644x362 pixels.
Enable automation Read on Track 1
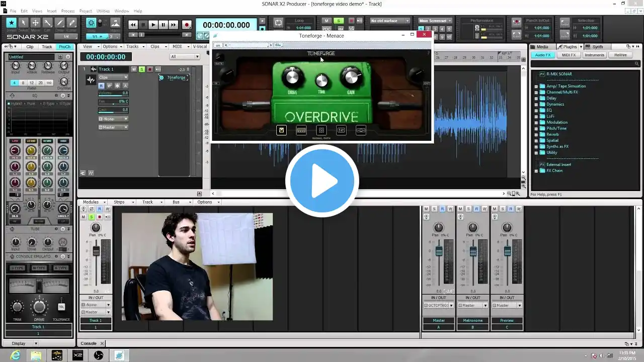(101, 86)
